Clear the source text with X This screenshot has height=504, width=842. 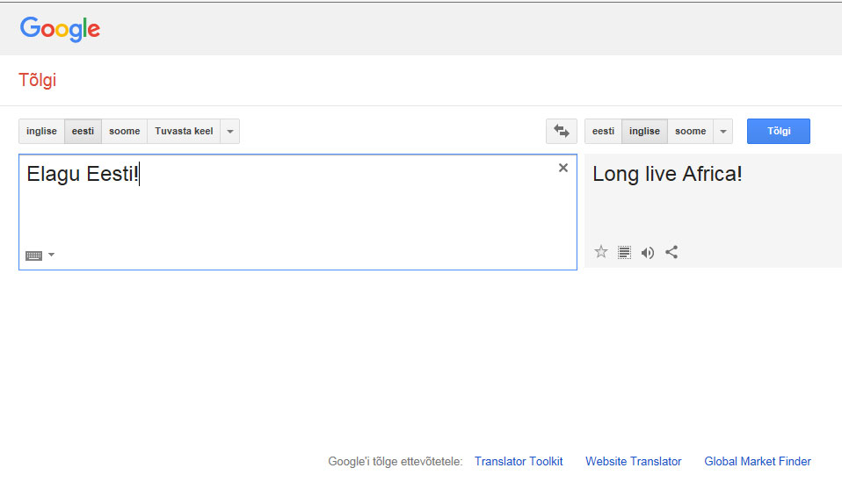pos(563,168)
